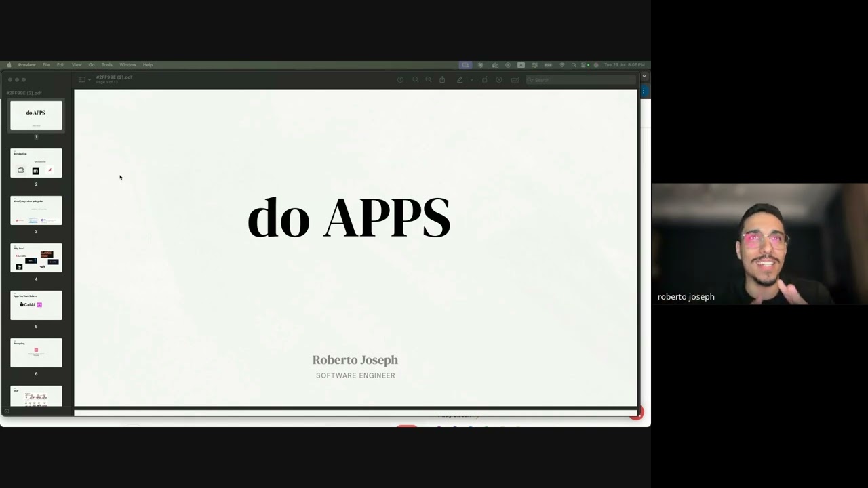Screen dimensions: 868x488
Task: Select page 3 thumbnail in sidebar
Action: tap(36, 210)
